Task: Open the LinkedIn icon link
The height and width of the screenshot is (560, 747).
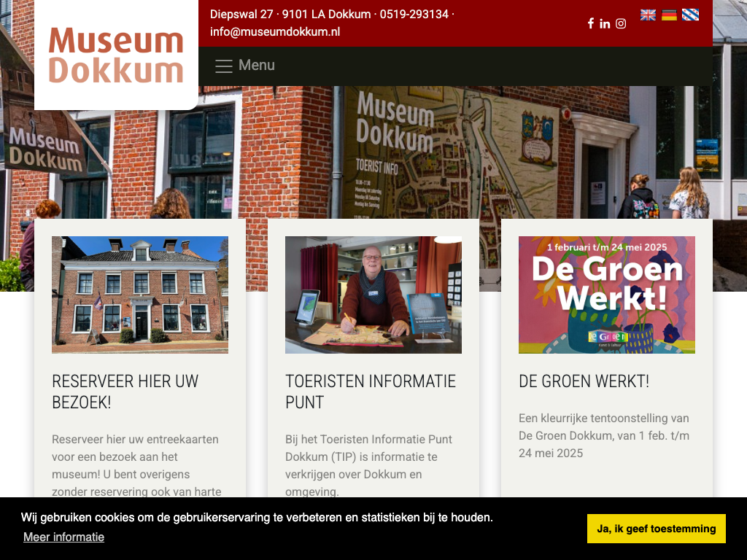Action: [605, 23]
